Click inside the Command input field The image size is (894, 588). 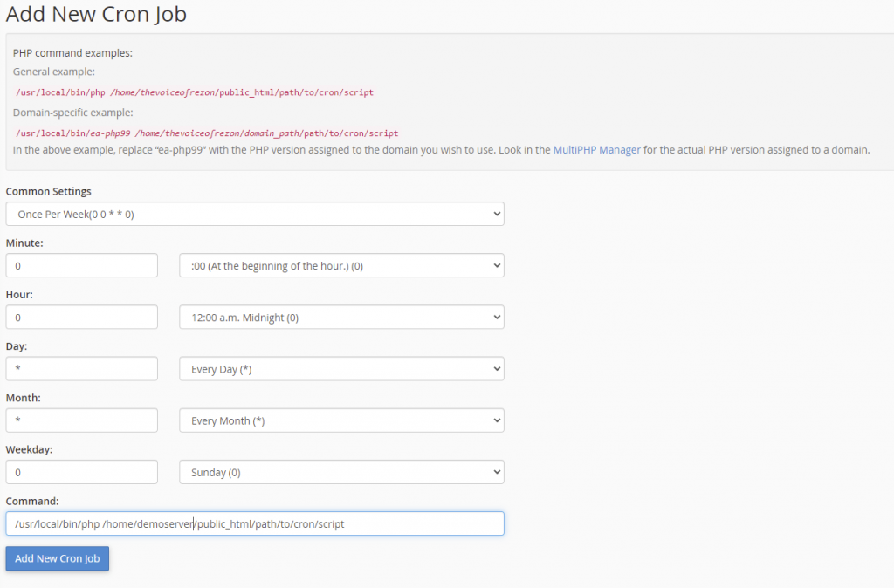tap(254, 523)
